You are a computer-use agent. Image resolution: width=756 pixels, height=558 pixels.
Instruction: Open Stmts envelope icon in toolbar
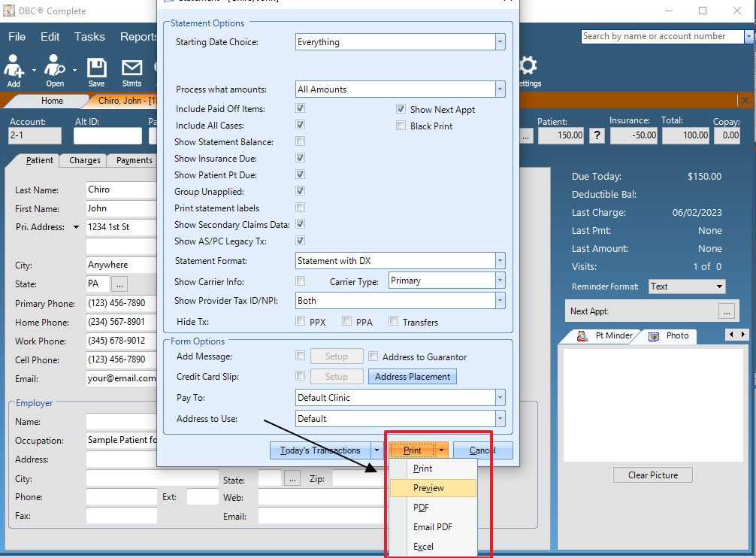(x=132, y=68)
